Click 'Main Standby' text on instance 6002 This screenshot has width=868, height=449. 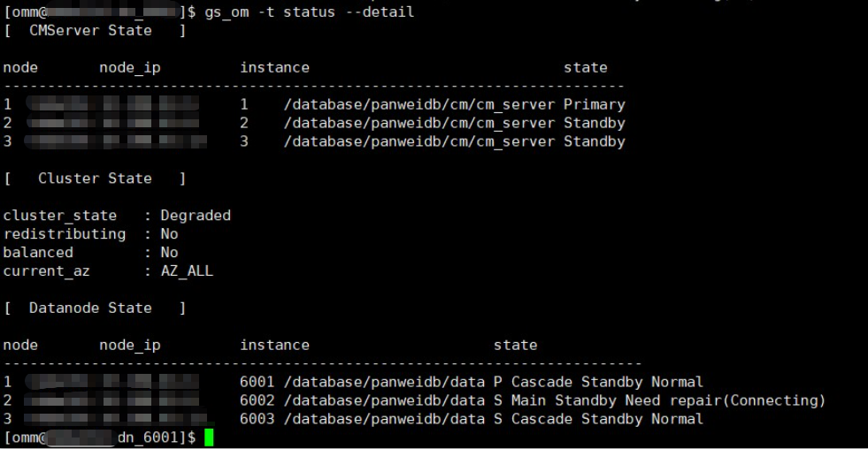(577, 400)
